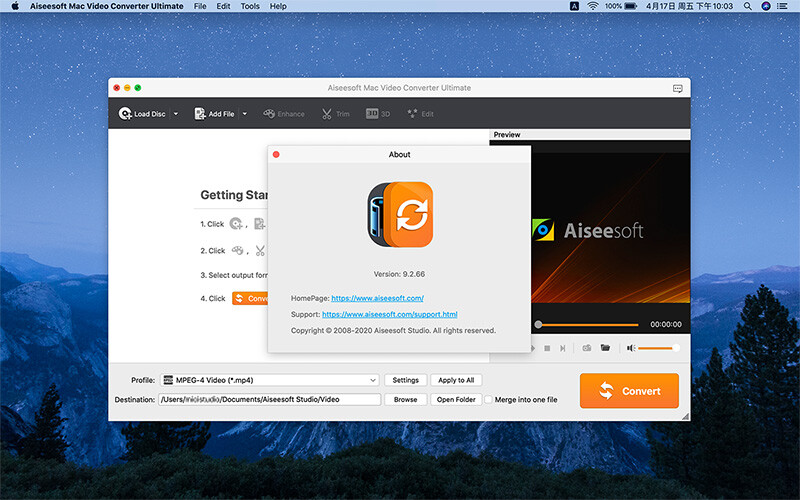The image size is (800, 500).
Task: Open the Tools menu
Action: tap(250, 6)
